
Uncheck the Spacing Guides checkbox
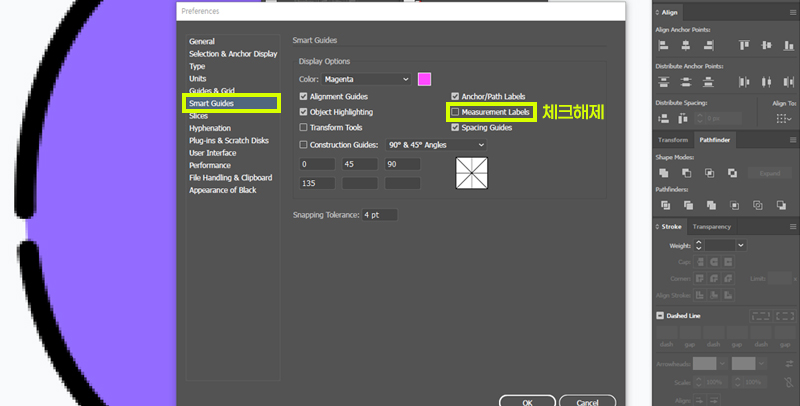[455, 128]
